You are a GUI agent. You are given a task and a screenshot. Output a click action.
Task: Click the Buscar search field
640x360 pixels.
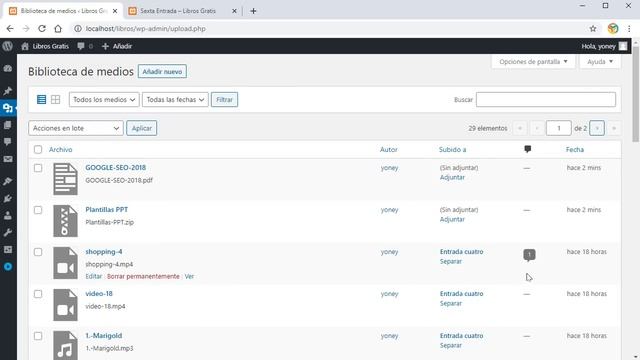click(x=546, y=100)
